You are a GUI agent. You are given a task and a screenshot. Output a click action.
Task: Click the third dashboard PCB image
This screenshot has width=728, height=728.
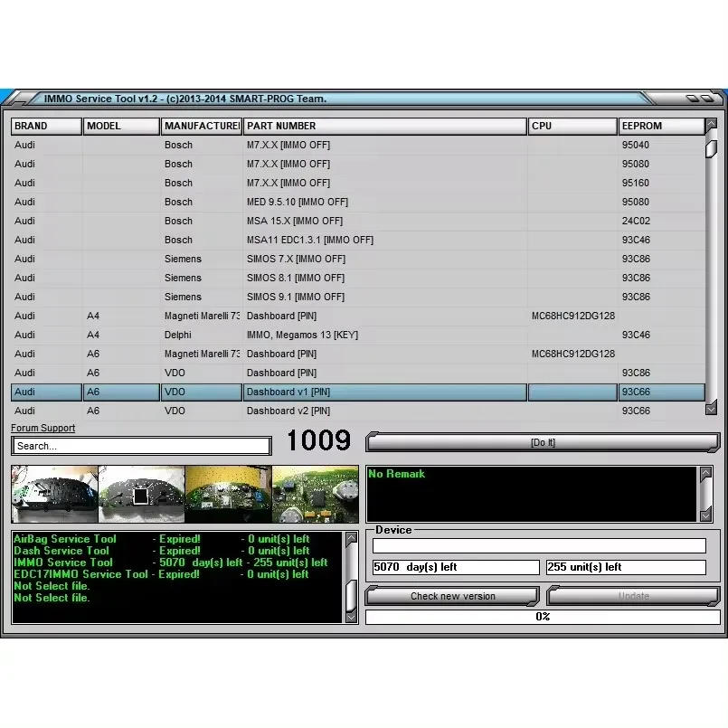tap(228, 494)
